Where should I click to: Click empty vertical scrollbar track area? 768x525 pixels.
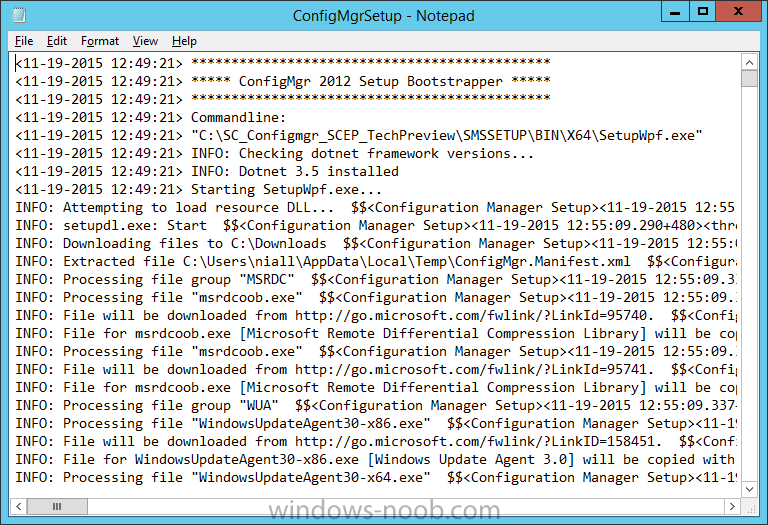749,284
